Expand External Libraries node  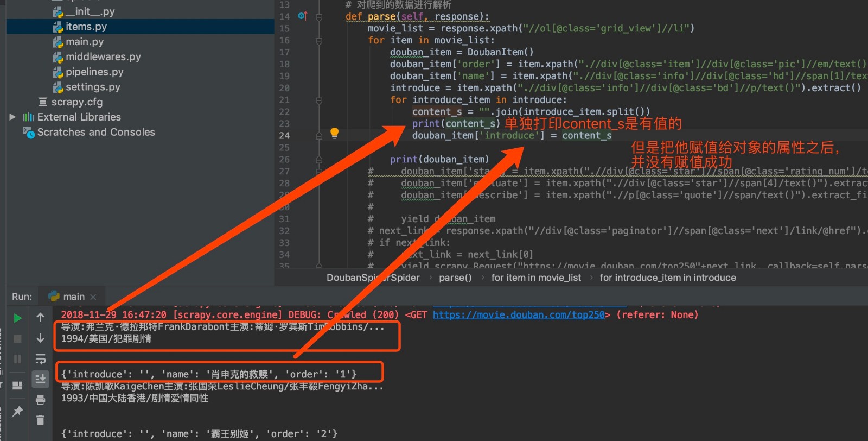pos(12,117)
